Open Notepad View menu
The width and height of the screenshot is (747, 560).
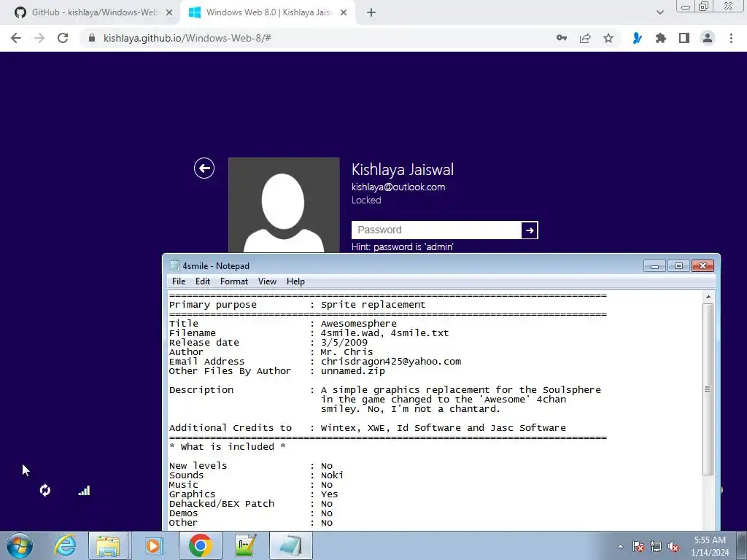(267, 281)
